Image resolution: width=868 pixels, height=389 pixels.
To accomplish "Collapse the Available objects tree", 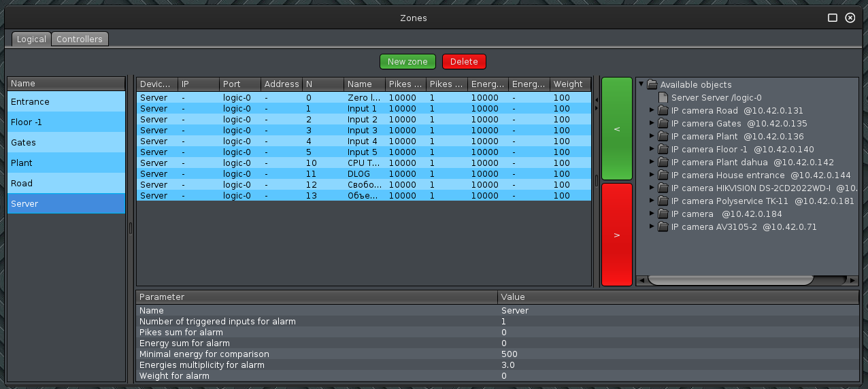I will pos(641,85).
